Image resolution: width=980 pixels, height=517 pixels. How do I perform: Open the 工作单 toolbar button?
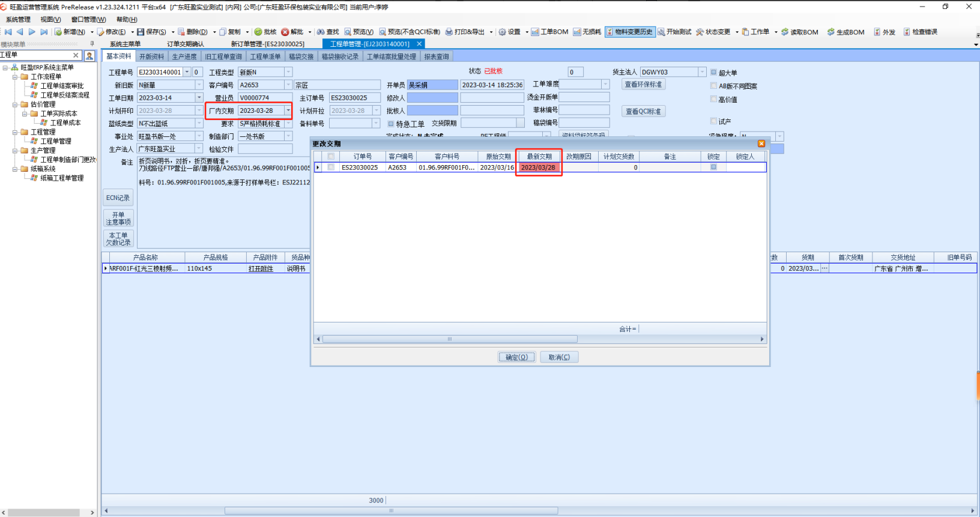coord(755,32)
